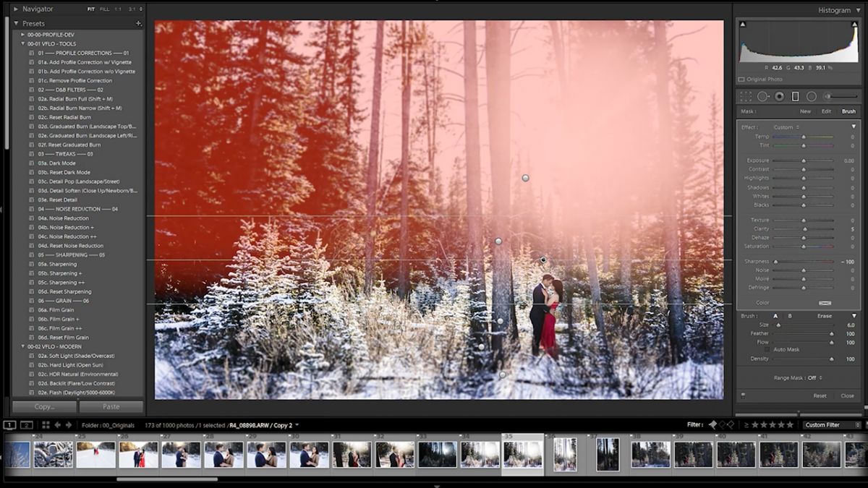Select the Spot Removal tool icon
Image resolution: width=868 pixels, height=488 pixels.
763,96
